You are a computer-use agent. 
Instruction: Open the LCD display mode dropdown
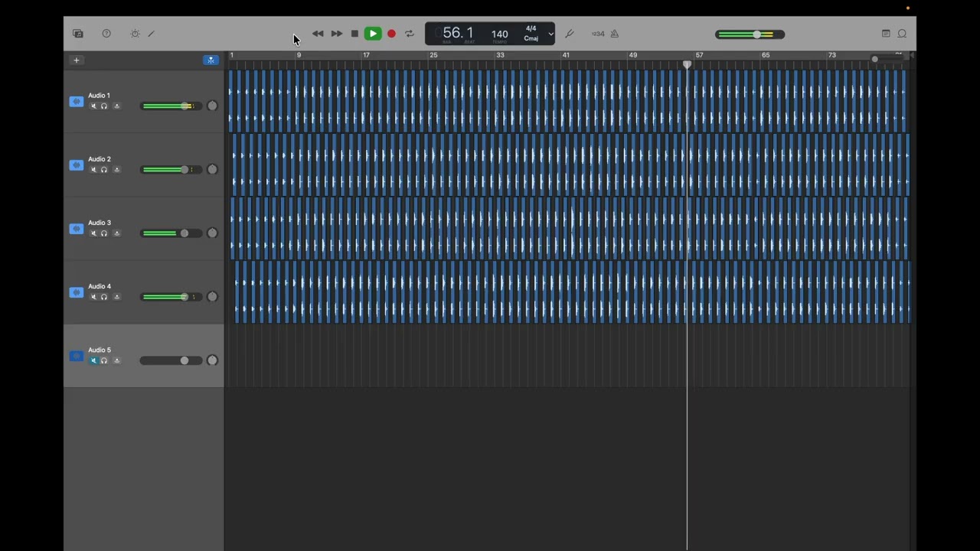(x=550, y=34)
